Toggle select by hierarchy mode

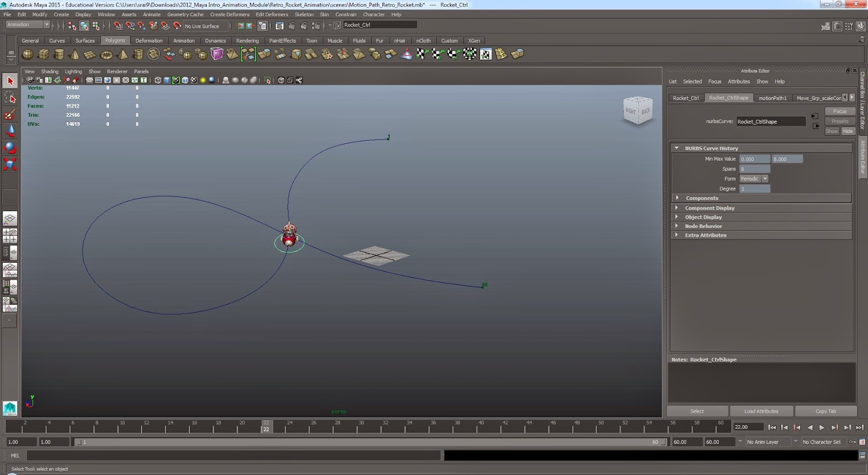pos(72,26)
